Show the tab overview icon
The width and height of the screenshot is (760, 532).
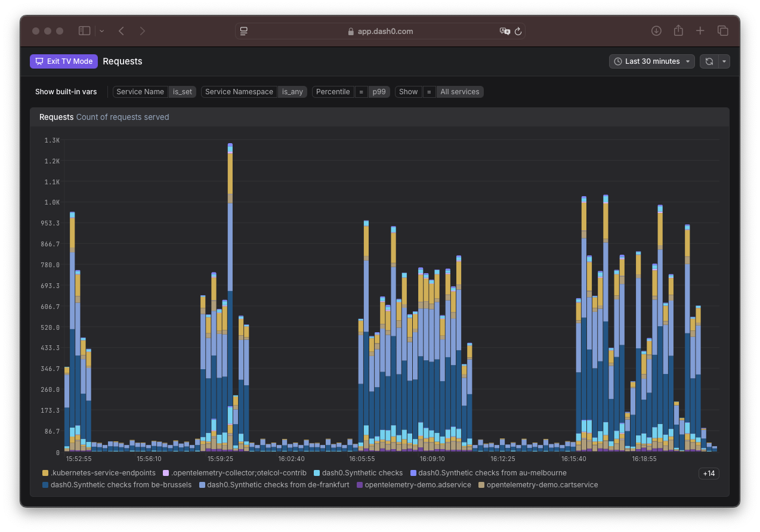(722, 31)
